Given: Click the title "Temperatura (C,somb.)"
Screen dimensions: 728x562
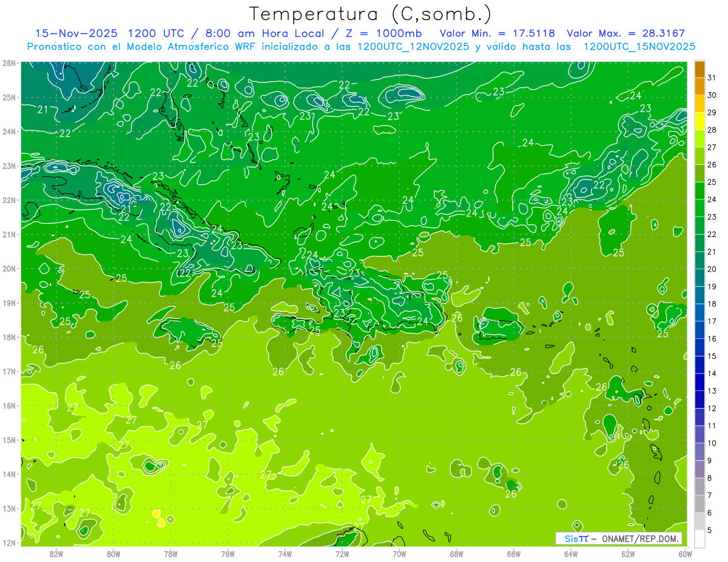Looking at the screenshot, I should pyautogui.click(x=370, y=15).
